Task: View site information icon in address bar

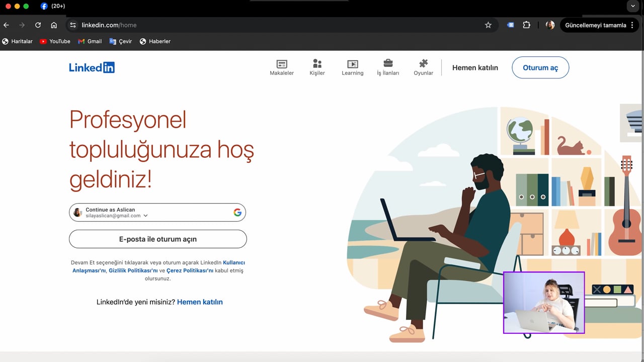Action: tap(73, 25)
